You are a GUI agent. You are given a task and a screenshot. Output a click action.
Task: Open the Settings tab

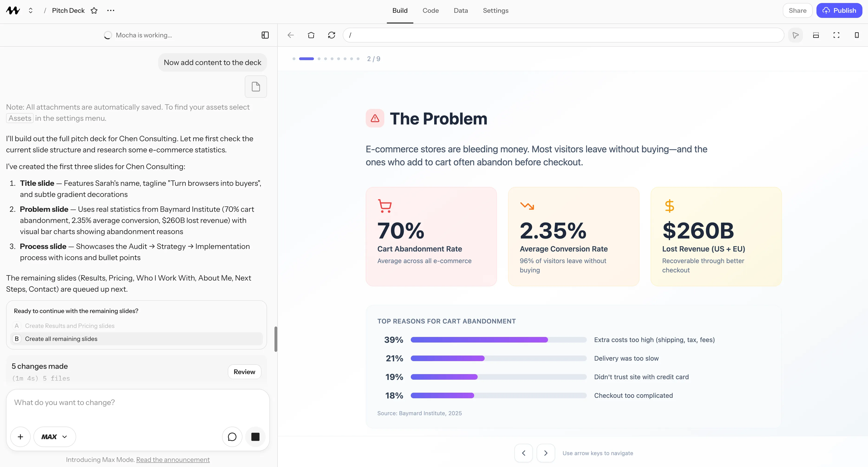pos(495,10)
